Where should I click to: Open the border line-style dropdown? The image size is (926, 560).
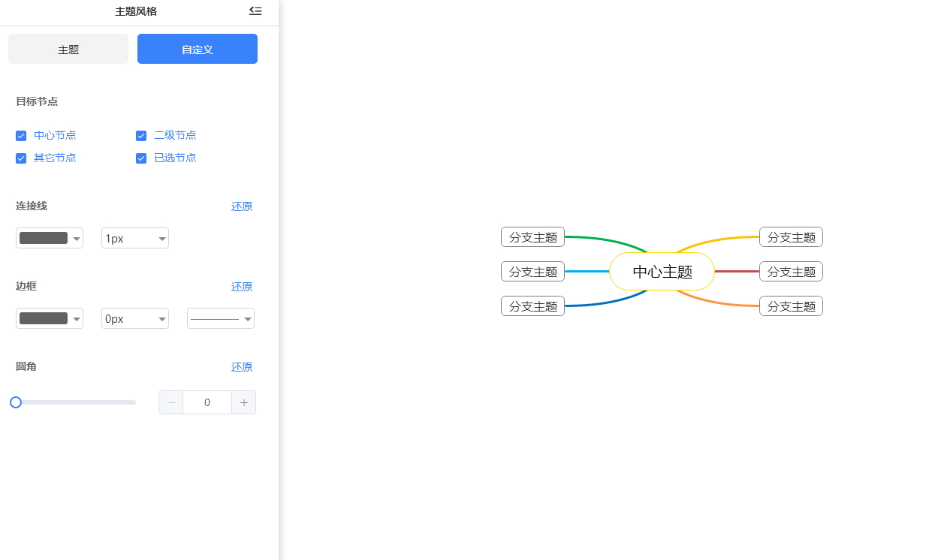[221, 318]
